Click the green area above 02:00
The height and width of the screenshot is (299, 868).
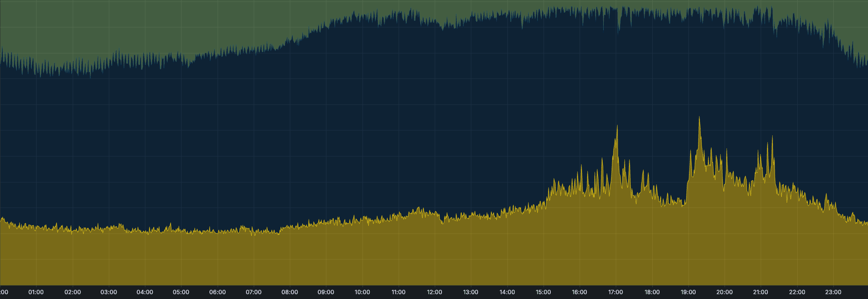[x=73, y=29]
